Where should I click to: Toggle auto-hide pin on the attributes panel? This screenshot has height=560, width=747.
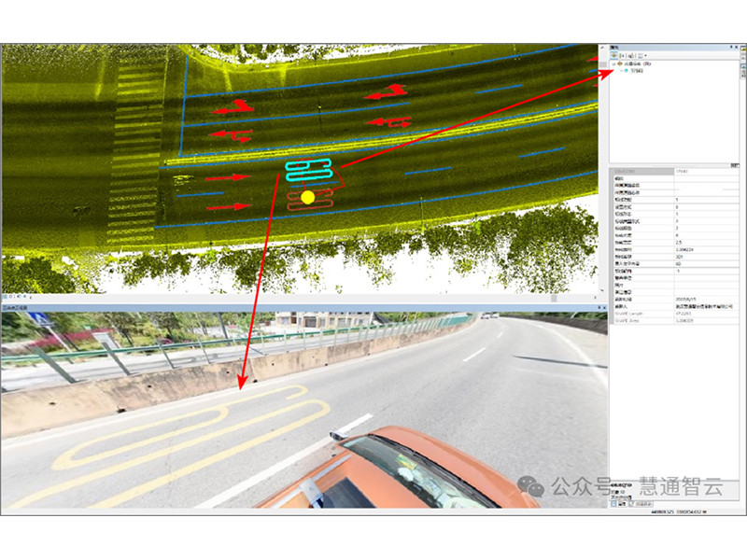(731, 48)
